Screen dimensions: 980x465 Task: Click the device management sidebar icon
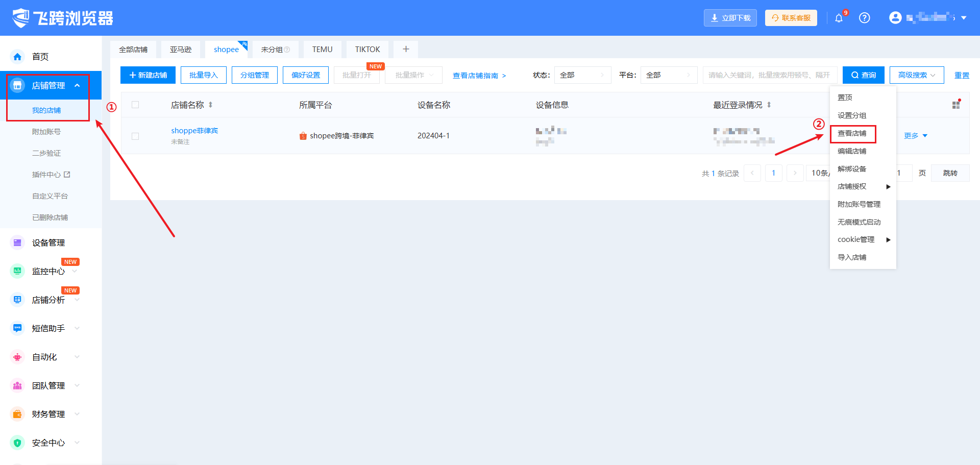click(x=18, y=243)
